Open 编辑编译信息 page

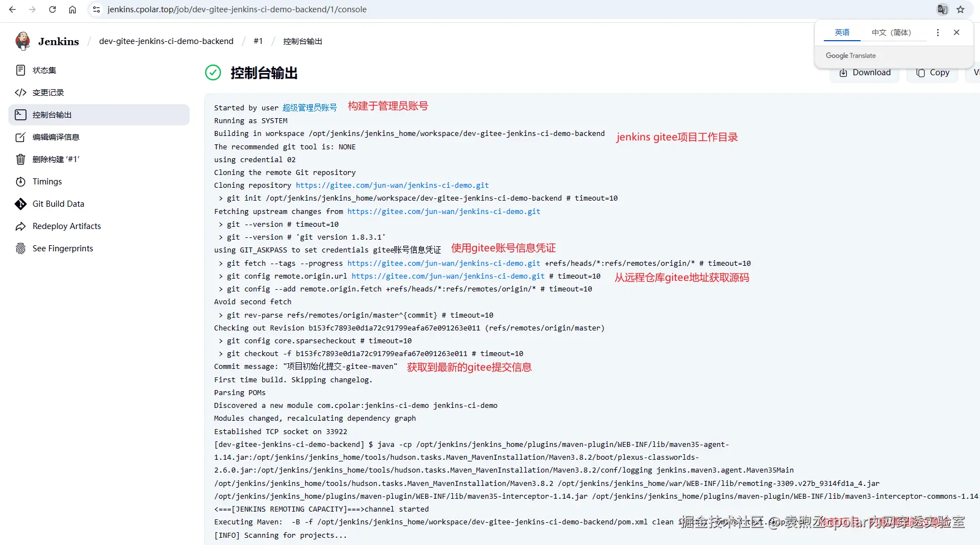tap(99, 137)
